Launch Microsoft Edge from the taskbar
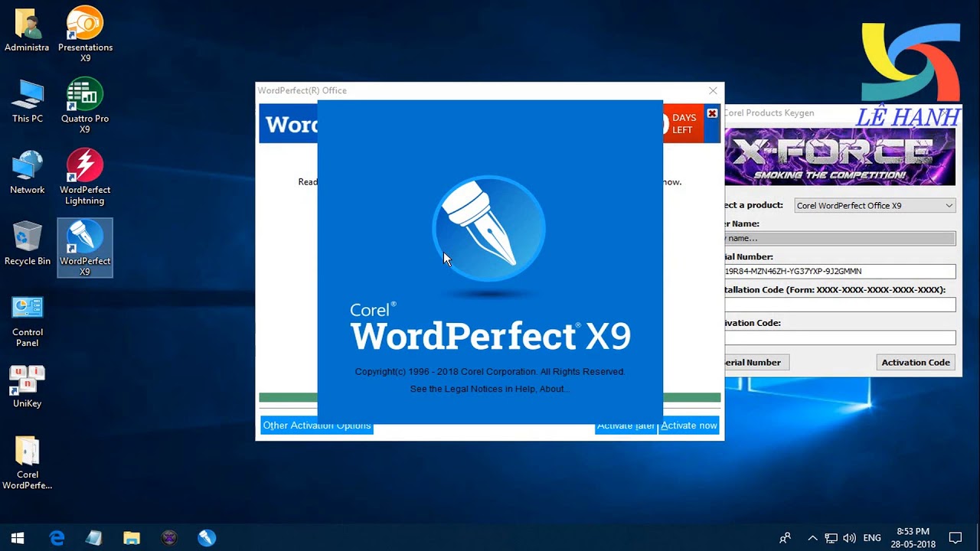Screen dimensions: 980x551 [57, 538]
